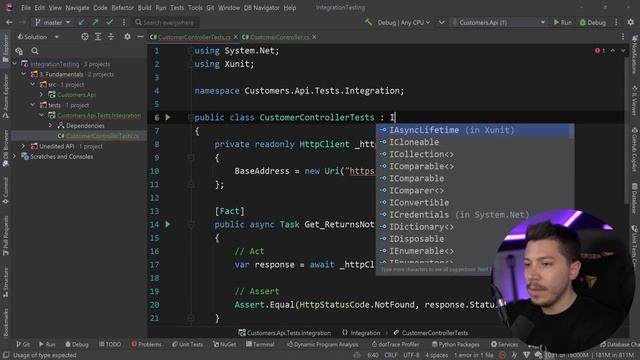Click the update project arrow icon
The width and height of the screenshot is (640, 360).
click(82, 22)
